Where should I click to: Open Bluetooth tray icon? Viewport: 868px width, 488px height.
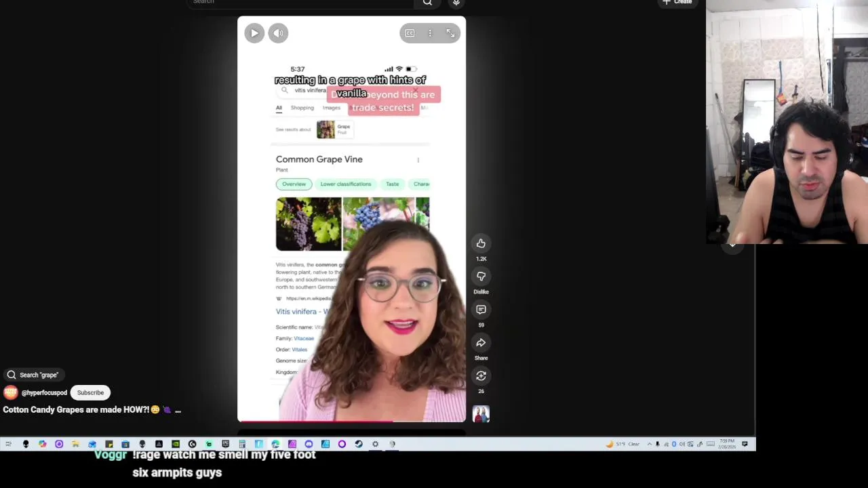674,444
